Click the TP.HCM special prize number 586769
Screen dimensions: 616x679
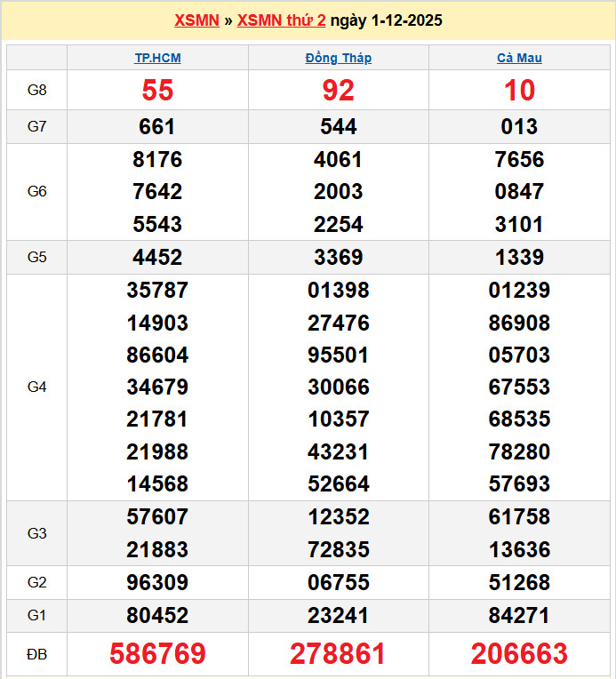tap(157, 654)
